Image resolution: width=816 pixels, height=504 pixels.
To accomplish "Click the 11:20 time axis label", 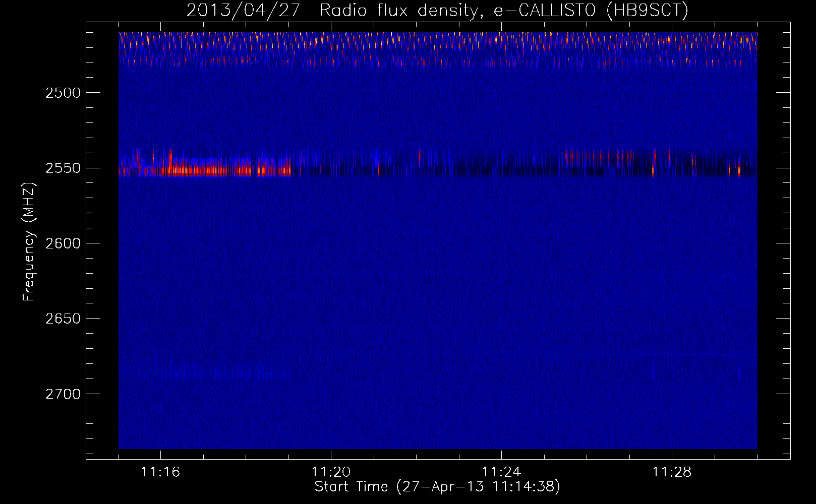I will pyautogui.click(x=331, y=472).
